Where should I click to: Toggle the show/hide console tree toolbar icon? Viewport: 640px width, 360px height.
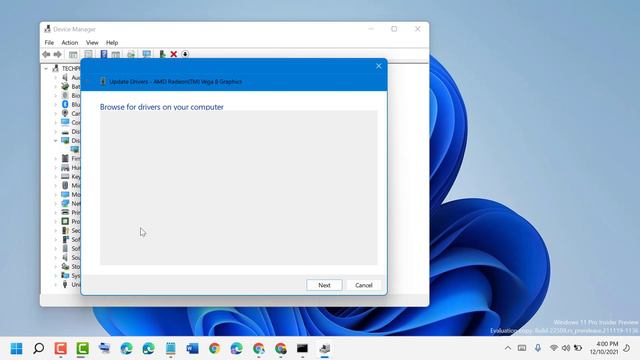[73, 54]
